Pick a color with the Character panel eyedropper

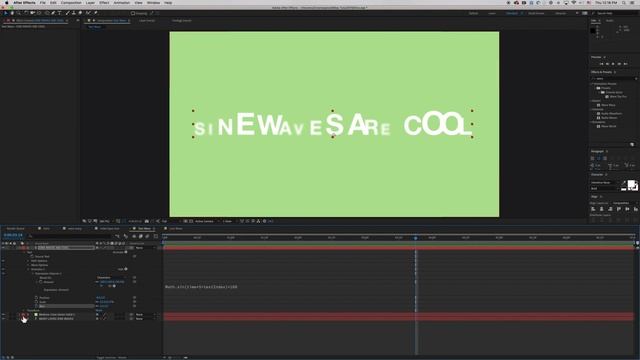click(624, 183)
